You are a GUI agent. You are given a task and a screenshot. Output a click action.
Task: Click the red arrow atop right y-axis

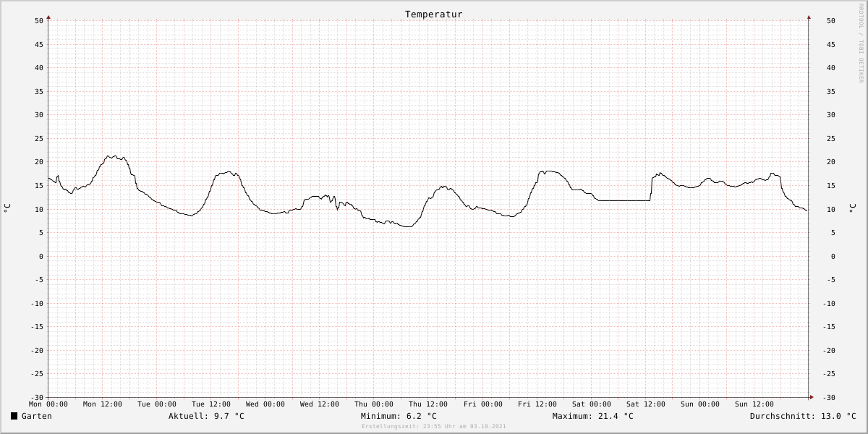809,17
